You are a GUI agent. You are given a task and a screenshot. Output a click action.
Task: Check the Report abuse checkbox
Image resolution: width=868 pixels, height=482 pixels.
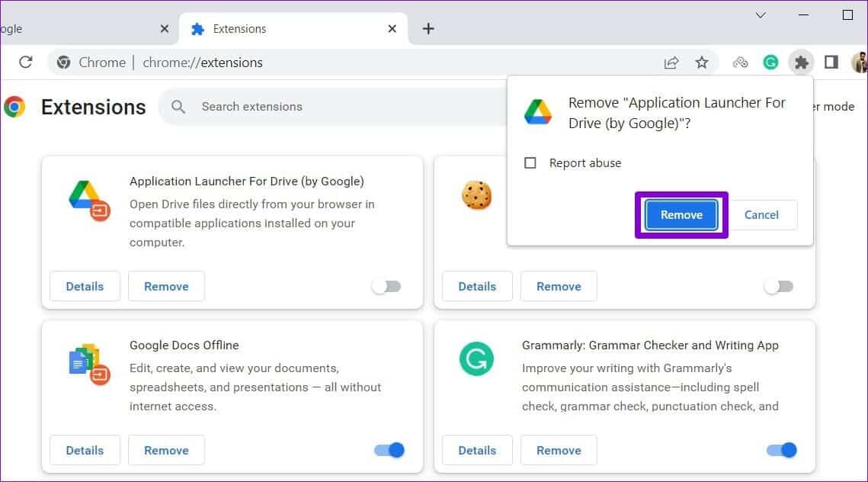[530, 163]
